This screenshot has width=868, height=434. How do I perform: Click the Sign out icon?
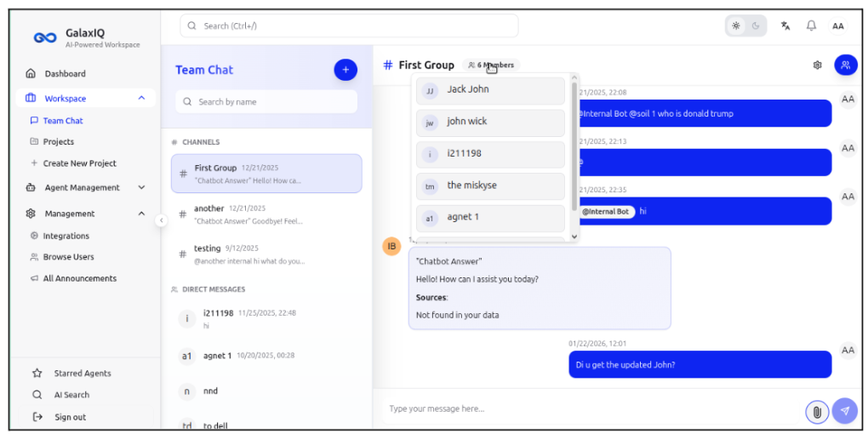37,417
